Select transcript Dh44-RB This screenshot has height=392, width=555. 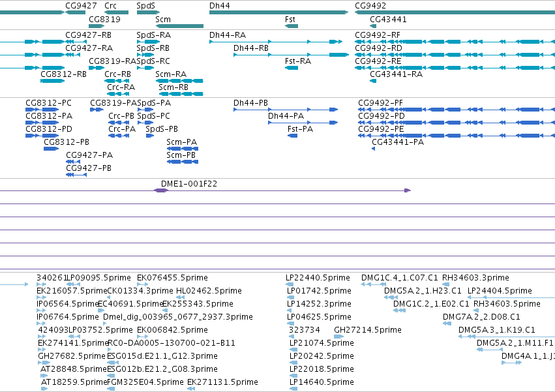(291, 55)
